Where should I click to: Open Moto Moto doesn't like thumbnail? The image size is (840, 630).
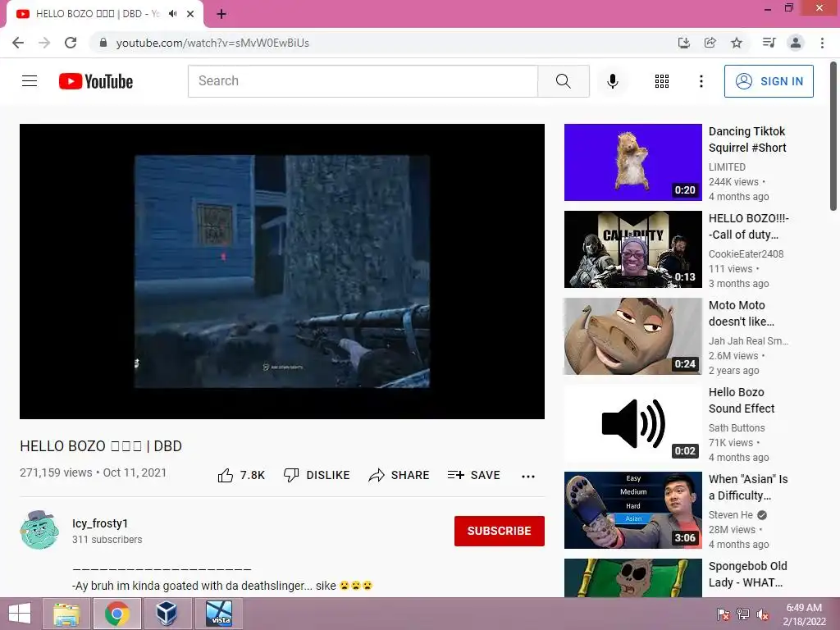pos(632,336)
